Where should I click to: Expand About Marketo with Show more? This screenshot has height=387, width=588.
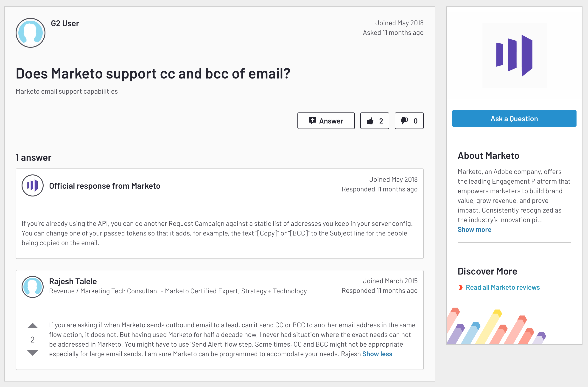coord(474,230)
